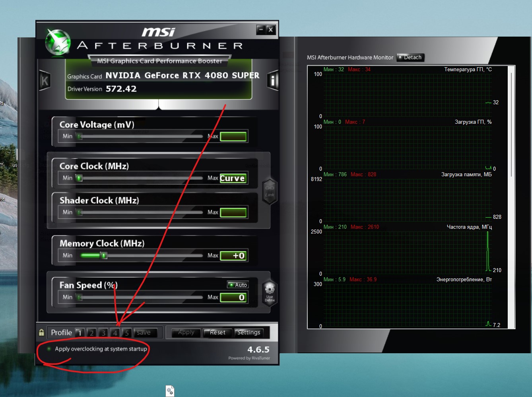Viewport: 532px width, 397px height.
Task: Click the Memory Clock (MHz) label
Action: [x=102, y=243]
